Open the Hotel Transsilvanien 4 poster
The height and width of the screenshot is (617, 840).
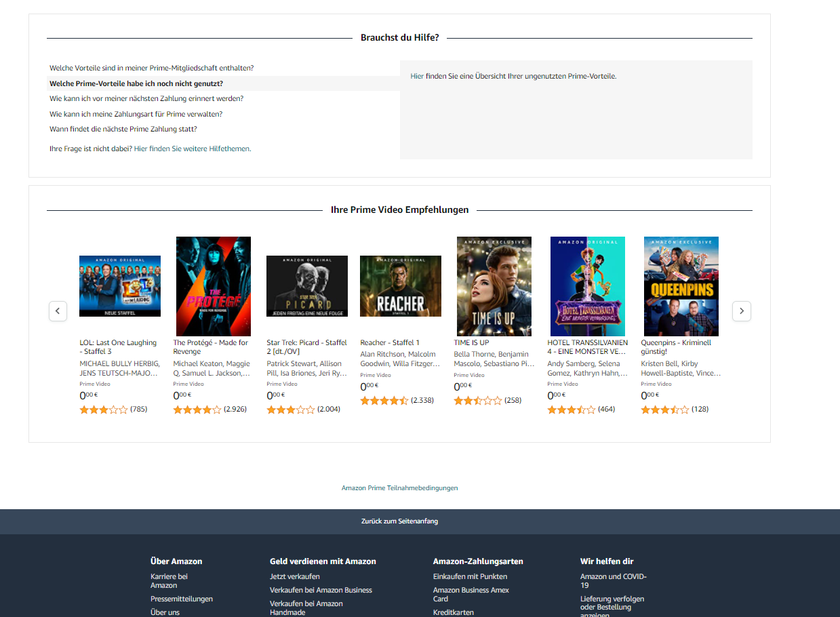click(588, 286)
